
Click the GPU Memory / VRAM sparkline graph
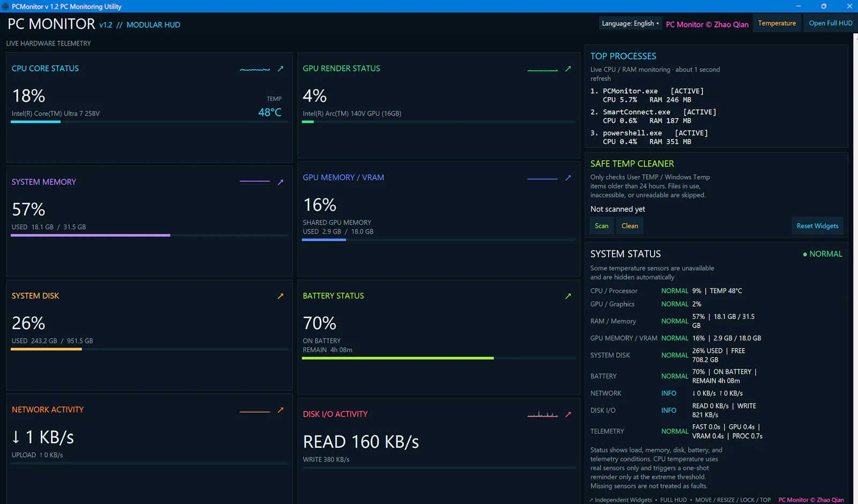543,179
